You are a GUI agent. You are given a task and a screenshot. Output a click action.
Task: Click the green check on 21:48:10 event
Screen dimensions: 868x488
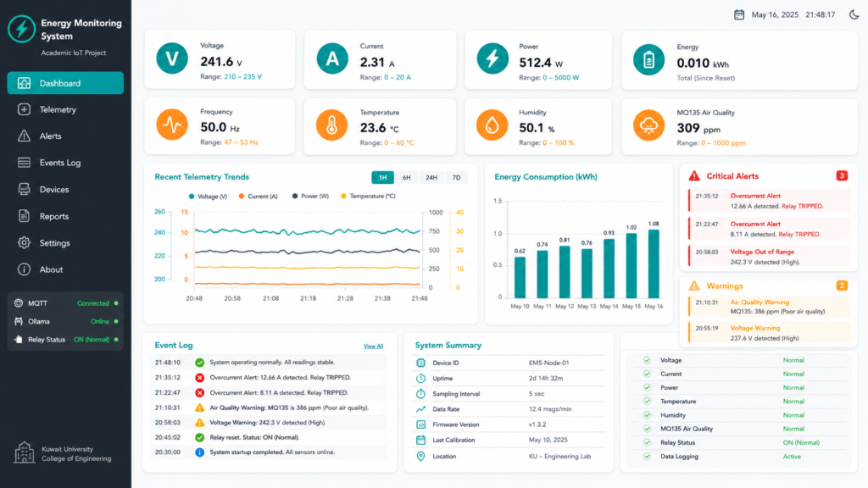pyautogui.click(x=199, y=363)
